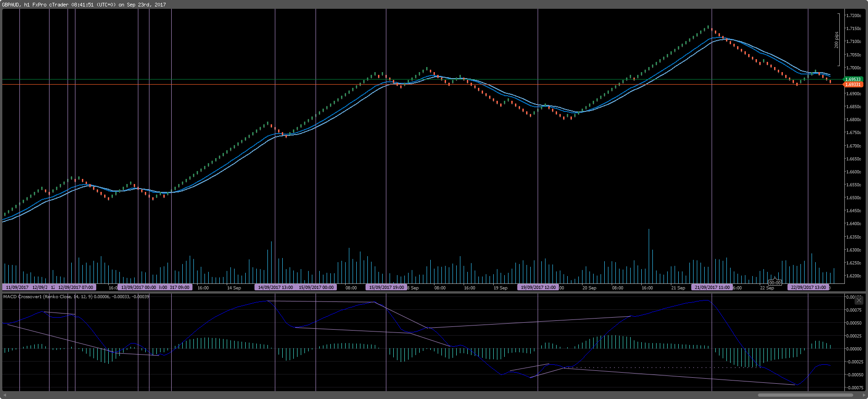Click the 22 Sep date axis label
Image resolution: width=868 pixels, height=399 pixels.
pos(767,288)
